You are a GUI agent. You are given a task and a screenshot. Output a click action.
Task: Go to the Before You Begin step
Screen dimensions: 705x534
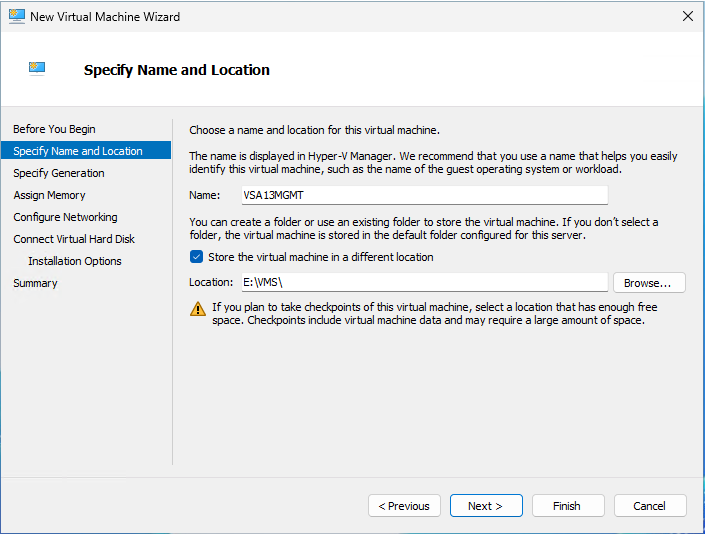pyautogui.click(x=54, y=129)
